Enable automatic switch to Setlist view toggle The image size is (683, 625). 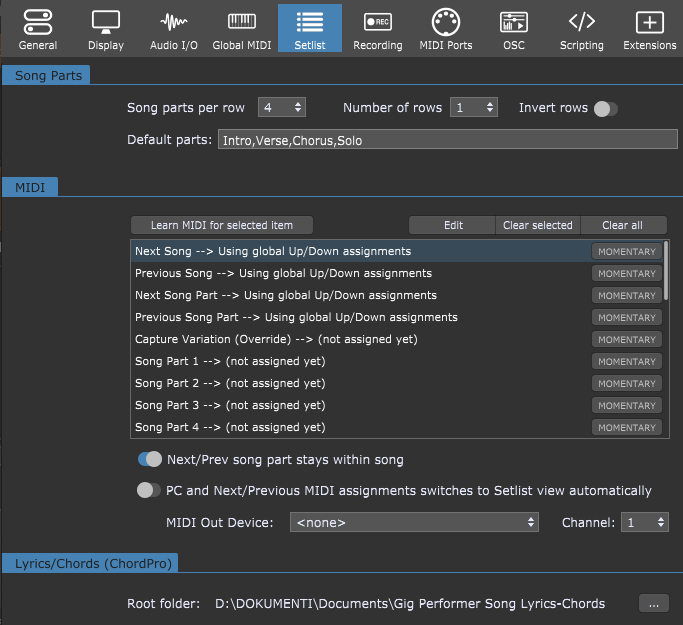149,490
